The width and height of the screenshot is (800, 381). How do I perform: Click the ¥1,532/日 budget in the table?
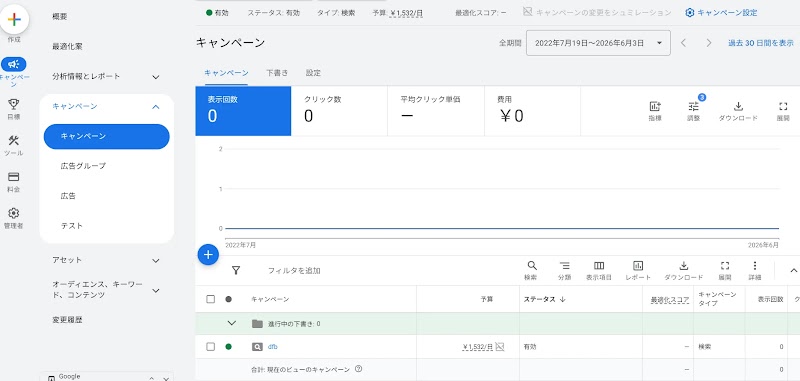point(478,347)
